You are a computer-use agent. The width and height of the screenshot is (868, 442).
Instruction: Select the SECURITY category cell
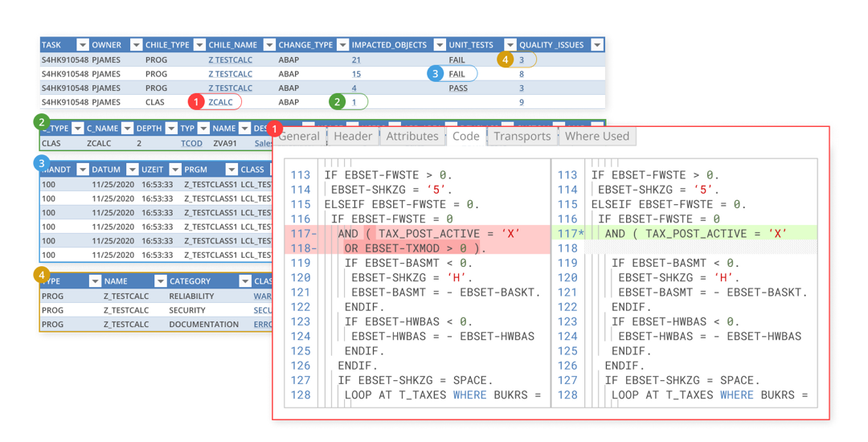(x=187, y=310)
